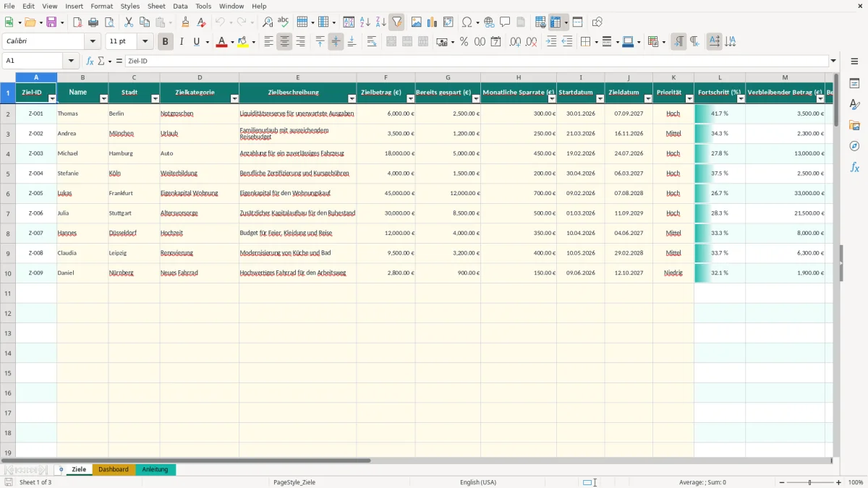Open the Sidebar Properties panel icon
The image size is (868, 488).
(x=854, y=83)
